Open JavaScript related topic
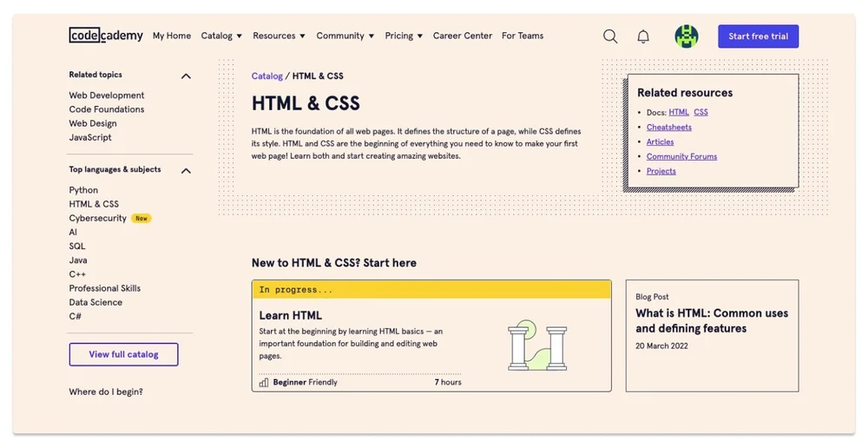Screen dimensions: 868x447 (89, 137)
